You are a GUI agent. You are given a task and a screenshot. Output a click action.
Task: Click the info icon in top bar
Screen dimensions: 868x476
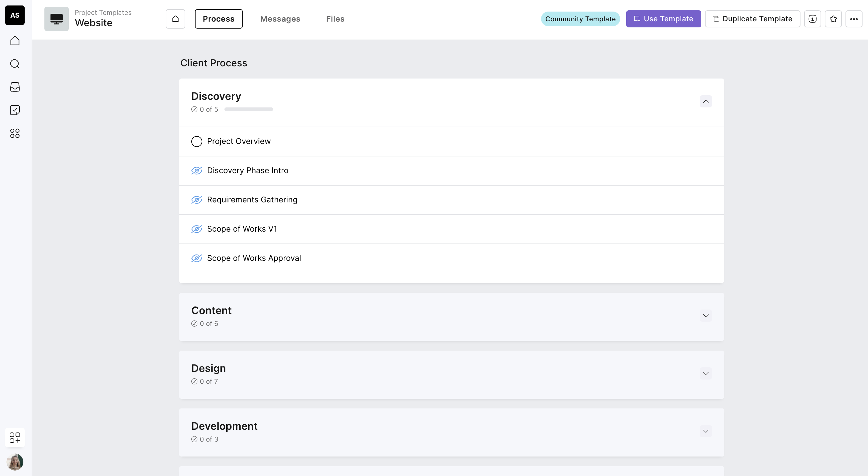coord(812,19)
